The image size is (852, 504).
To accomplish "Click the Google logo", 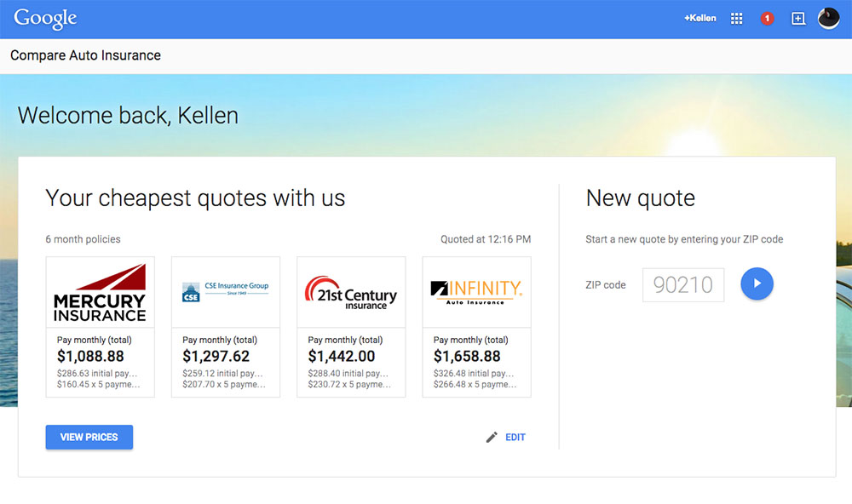I will (x=45, y=19).
